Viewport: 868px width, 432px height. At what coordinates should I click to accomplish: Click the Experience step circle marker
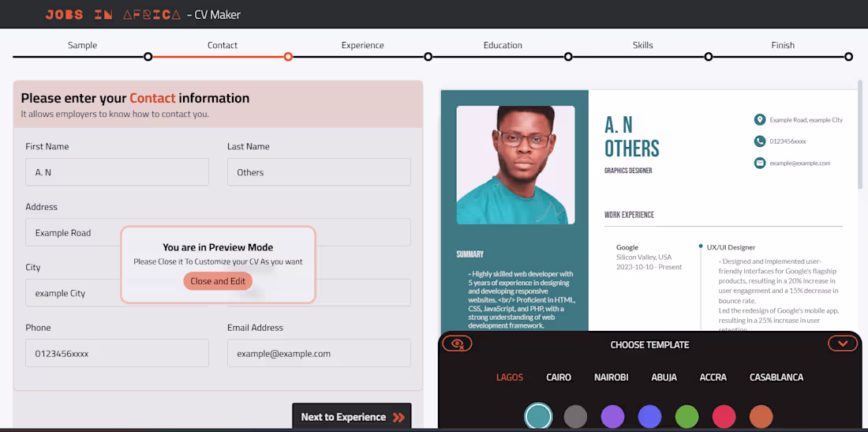428,57
